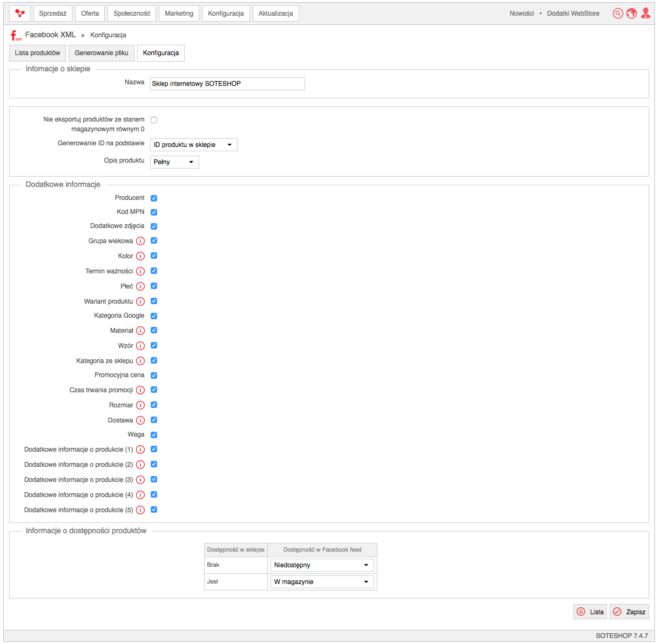Click the Zapisz save button
The width and height of the screenshot is (656, 644).
click(629, 612)
